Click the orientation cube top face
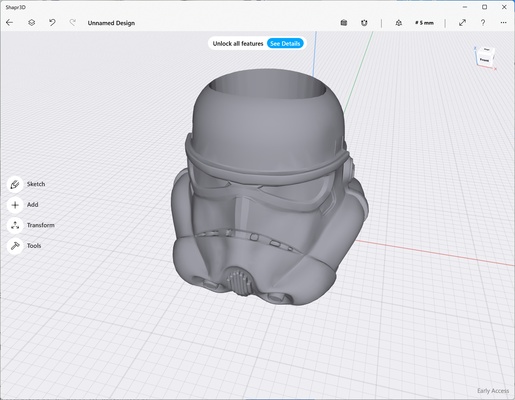The width and height of the screenshot is (515, 400). click(487, 50)
